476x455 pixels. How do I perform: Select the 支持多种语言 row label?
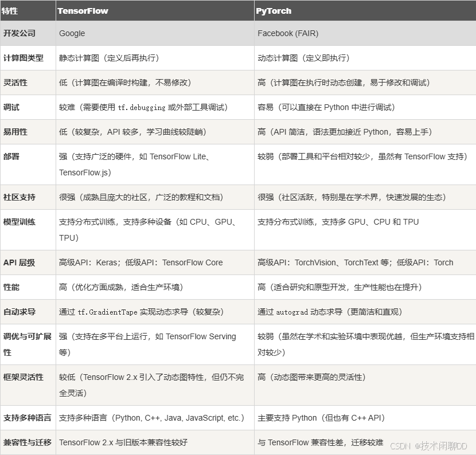click(28, 418)
